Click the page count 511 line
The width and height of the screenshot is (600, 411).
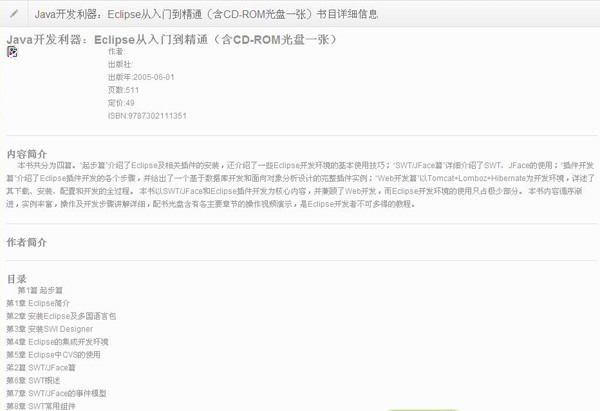(123, 90)
